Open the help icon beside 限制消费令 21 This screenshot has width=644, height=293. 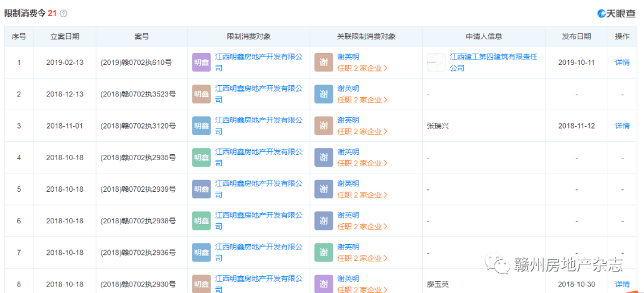[x=63, y=14]
